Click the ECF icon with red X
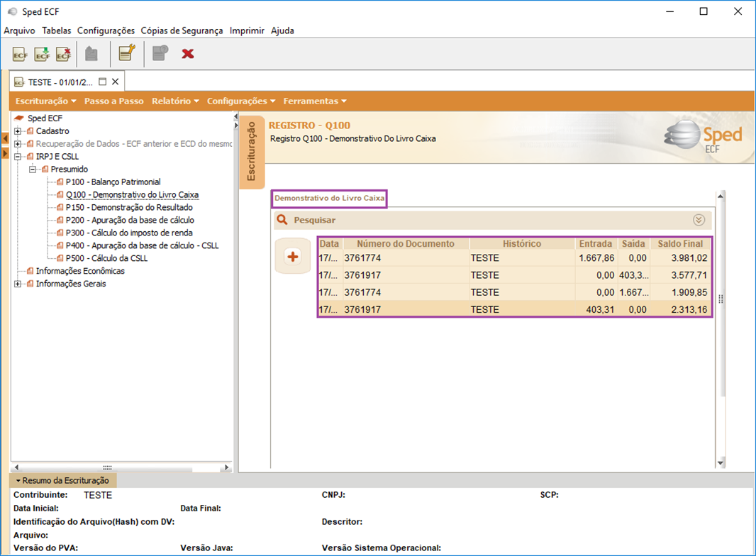Viewport: 756px width, 556px height. click(64, 55)
